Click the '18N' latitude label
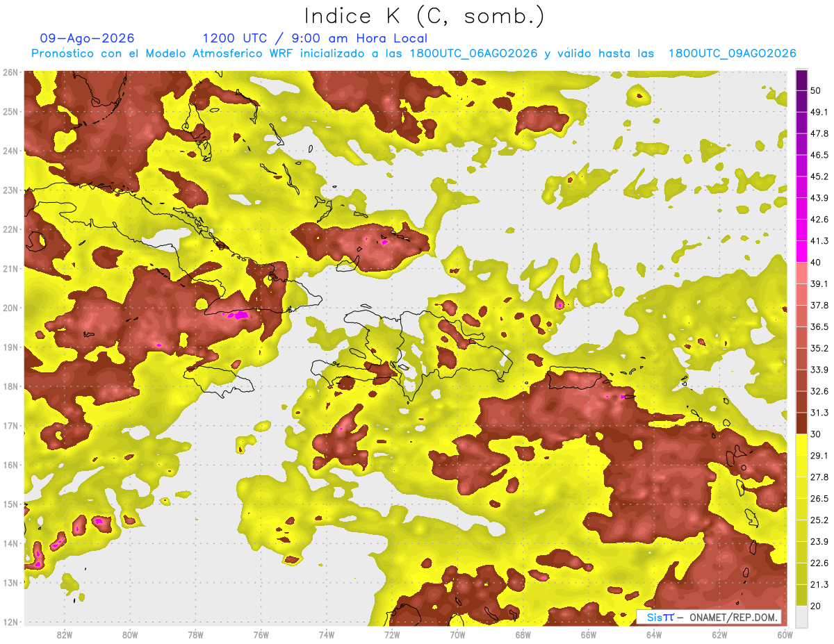 [x=10, y=386]
